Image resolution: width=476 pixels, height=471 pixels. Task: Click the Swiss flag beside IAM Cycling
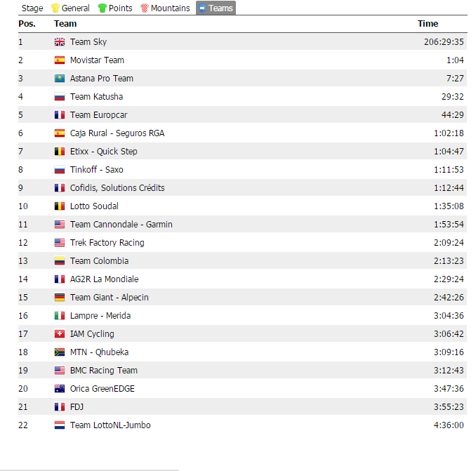tap(60, 334)
